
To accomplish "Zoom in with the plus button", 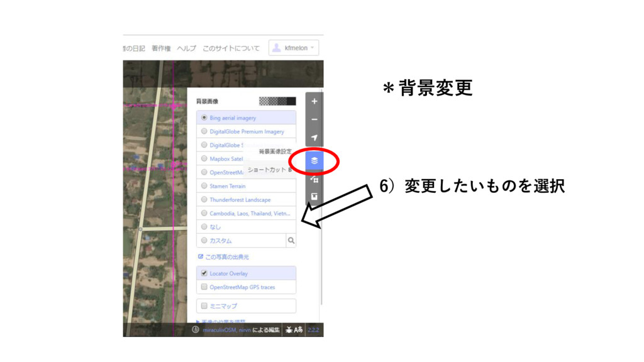I will (x=314, y=101).
